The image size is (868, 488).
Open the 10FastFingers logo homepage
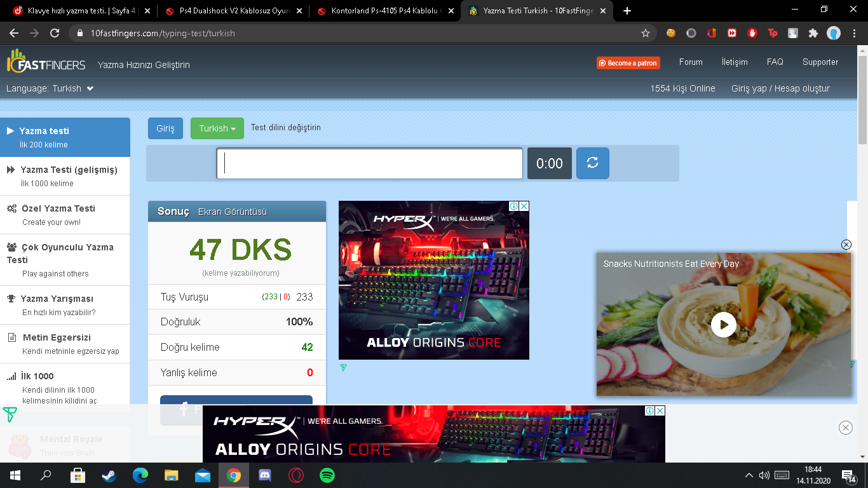(x=45, y=62)
